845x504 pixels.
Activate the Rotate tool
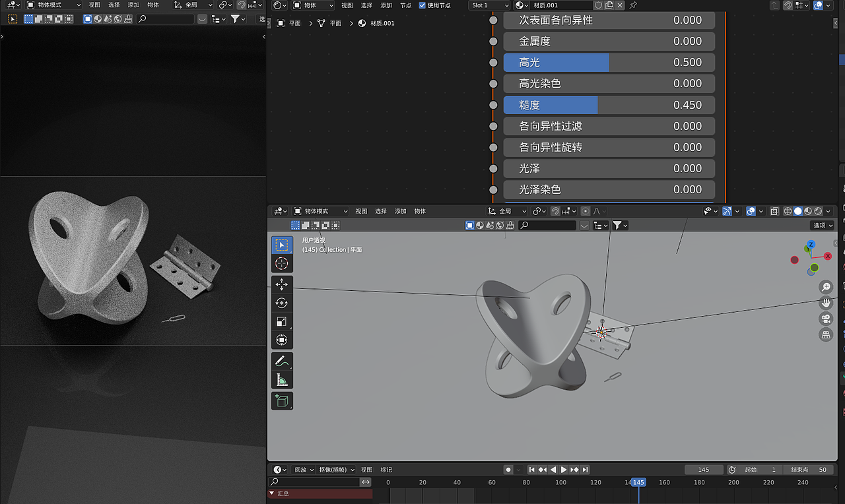pyautogui.click(x=282, y=303)
